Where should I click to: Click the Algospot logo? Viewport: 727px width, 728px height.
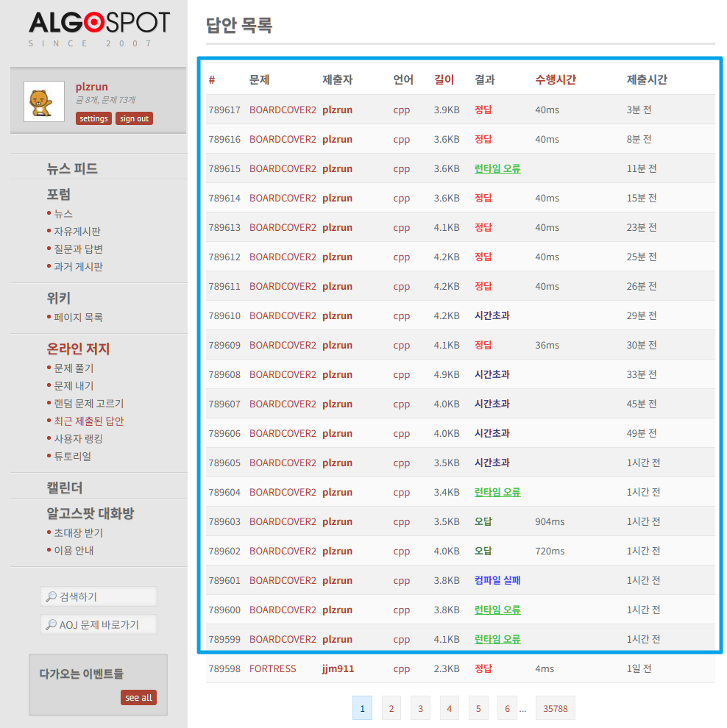[x=99, y=24]
